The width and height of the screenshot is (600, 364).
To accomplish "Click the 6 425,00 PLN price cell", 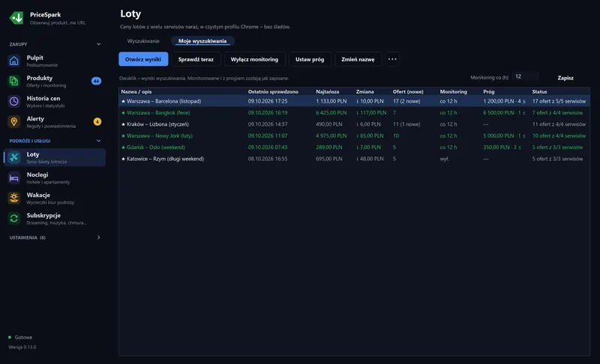I will point(331,112).
